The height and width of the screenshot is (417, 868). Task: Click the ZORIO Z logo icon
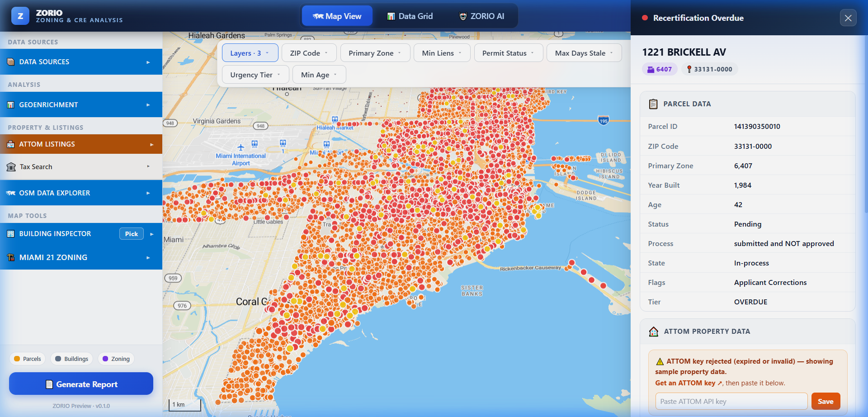[x=20, y=16]
